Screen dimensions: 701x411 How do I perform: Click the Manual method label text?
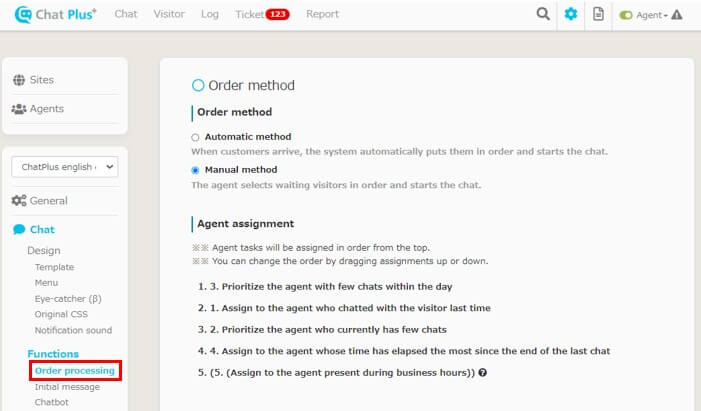pyautogui.click(x=241, y=170)
